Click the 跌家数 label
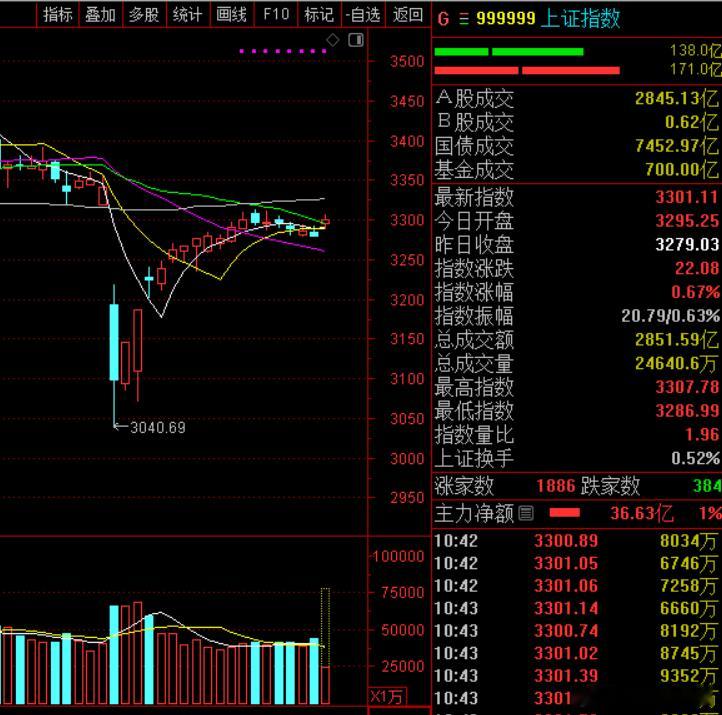Image resolution: width=722 pixels, height=715 pixels. tap(611, 486)
